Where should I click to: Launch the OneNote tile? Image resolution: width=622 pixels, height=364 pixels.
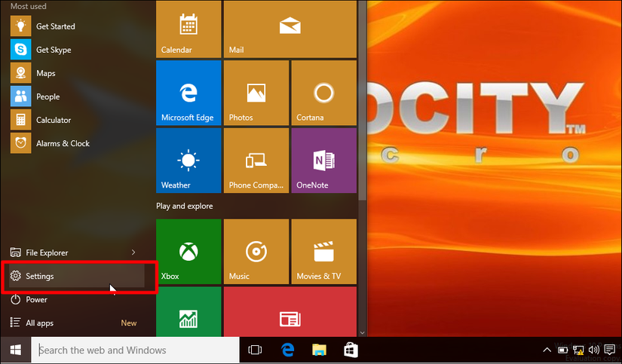323,160
